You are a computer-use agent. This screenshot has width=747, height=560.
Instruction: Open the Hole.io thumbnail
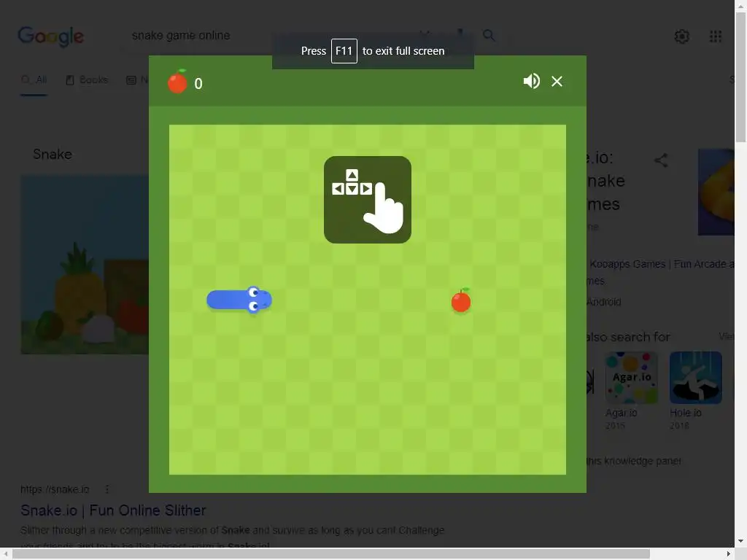[x=695, y=378]
